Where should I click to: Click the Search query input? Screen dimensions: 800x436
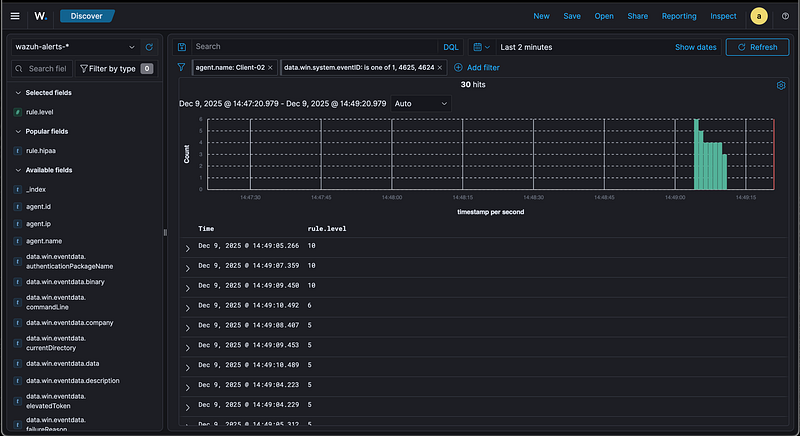click(x=314, y=46)
